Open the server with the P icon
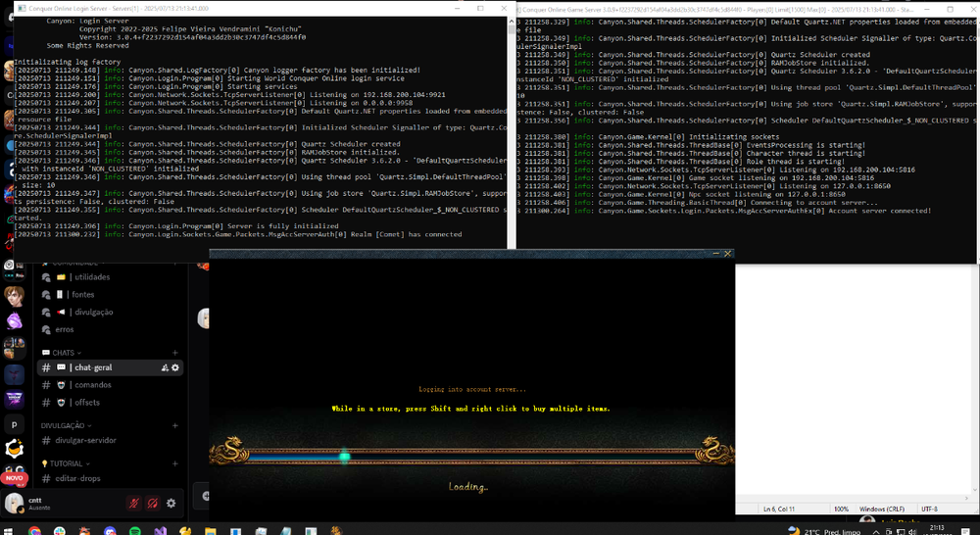Image resolution: width=980 pixels, height=535 pixels. 14,426
